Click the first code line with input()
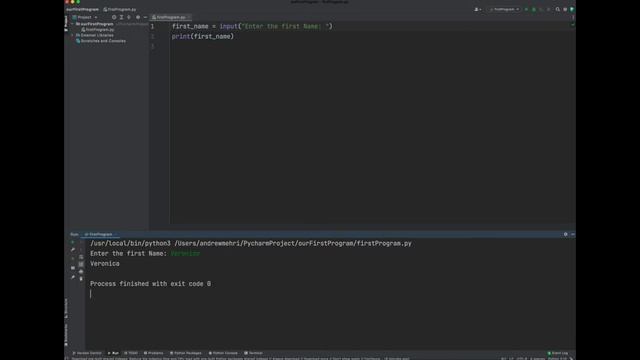 [252, 26]
